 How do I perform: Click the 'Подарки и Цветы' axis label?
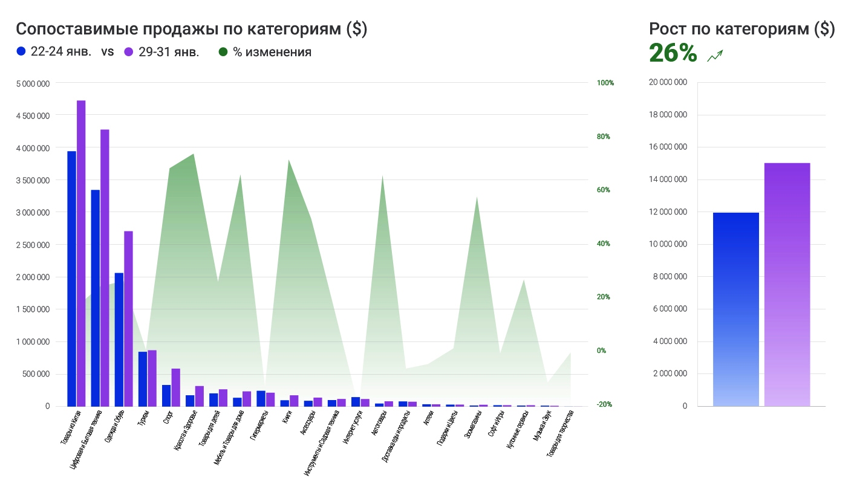(x=446, y=428)
